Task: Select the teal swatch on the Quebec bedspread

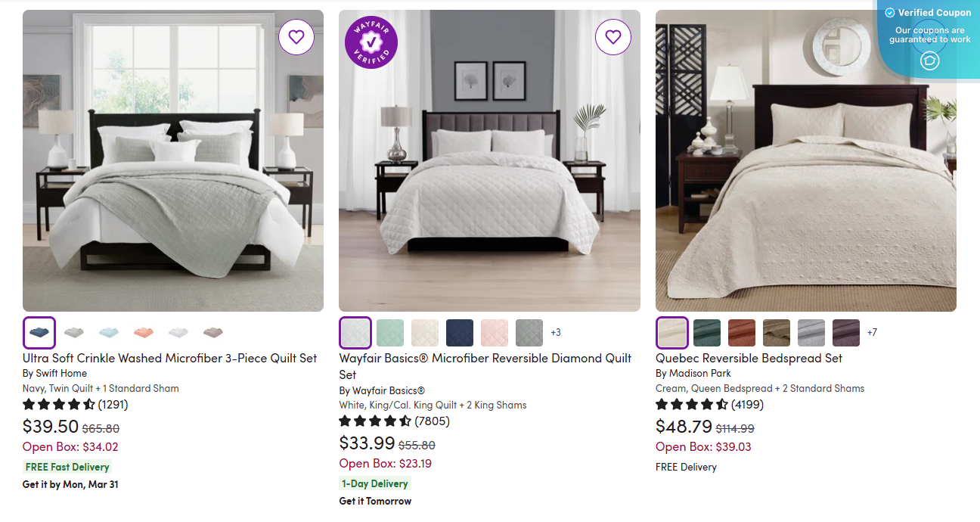Action: (706, 332)
